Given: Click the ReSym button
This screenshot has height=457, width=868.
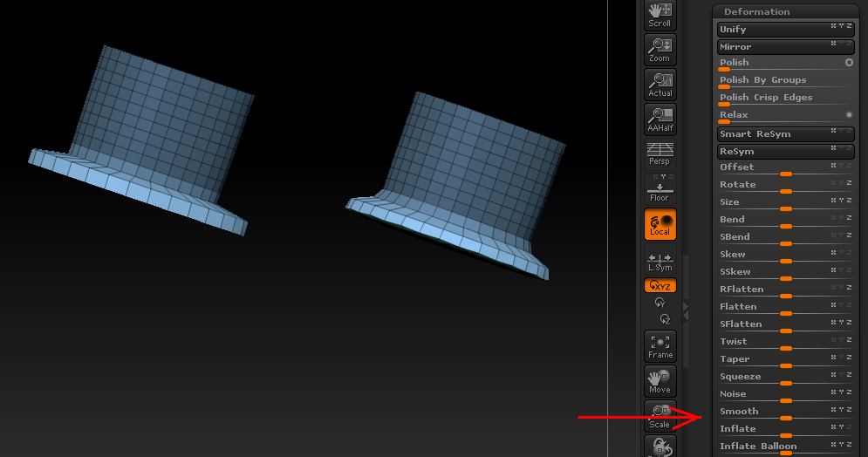Looking at the screenshot, I should click(x=785, y=152).
